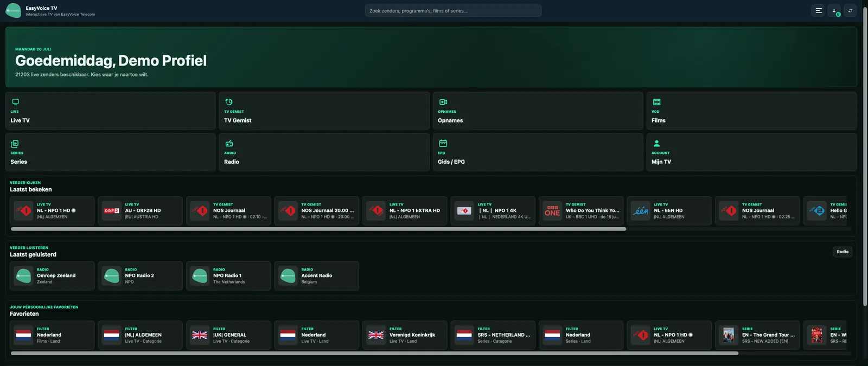Viewport: 868px width, 366px height.
Task: Open the hamburger menu in the header
Action: (x=819, y=11)
